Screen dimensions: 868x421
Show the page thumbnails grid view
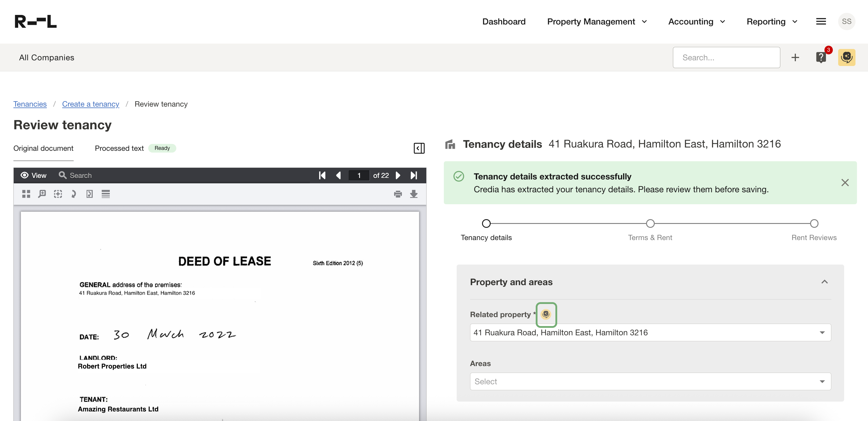(x=26, y=194)
